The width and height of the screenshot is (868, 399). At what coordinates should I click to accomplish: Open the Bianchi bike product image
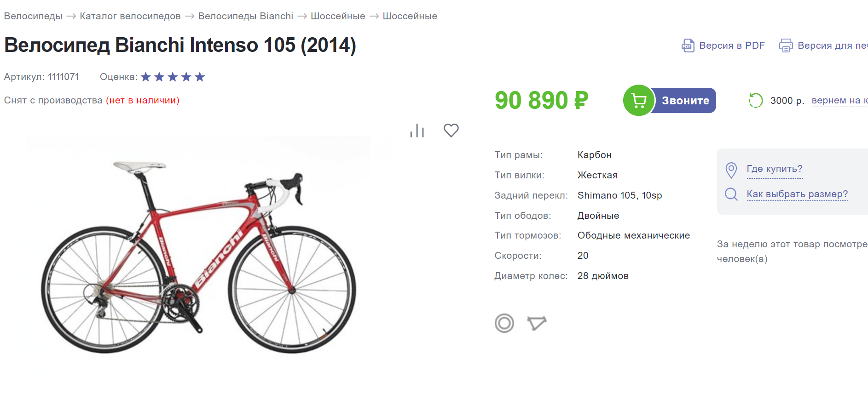pos(199,257)
